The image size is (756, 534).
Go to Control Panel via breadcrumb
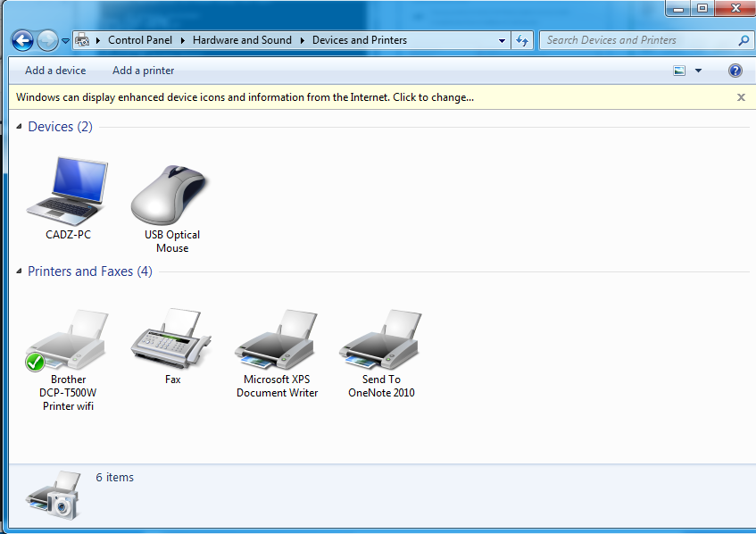138,40
